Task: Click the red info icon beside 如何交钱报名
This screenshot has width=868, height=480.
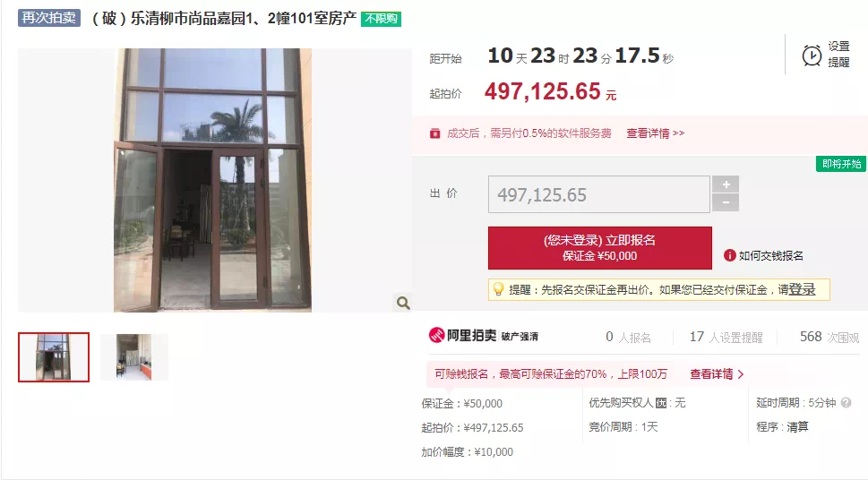Action: pos(730,255)
